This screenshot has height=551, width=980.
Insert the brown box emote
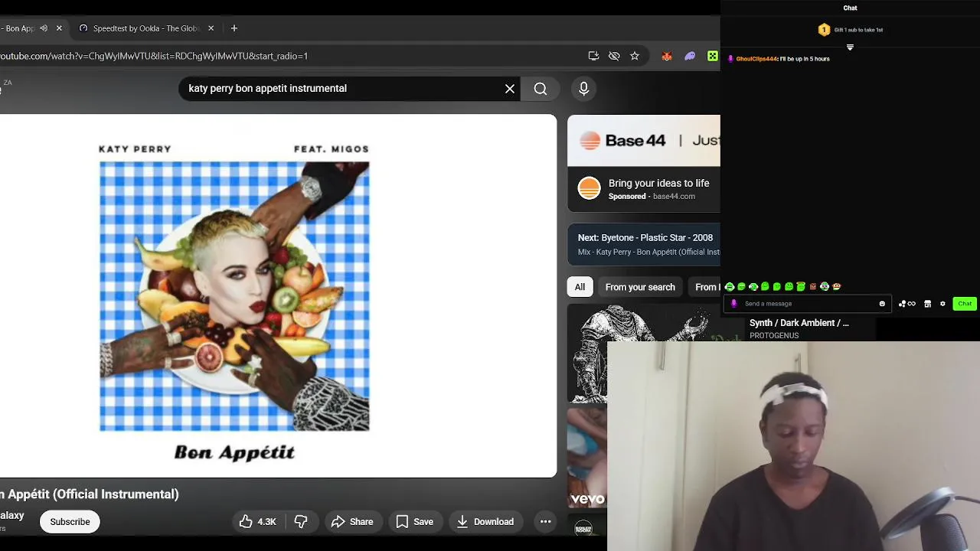click(x=813, y=287)
